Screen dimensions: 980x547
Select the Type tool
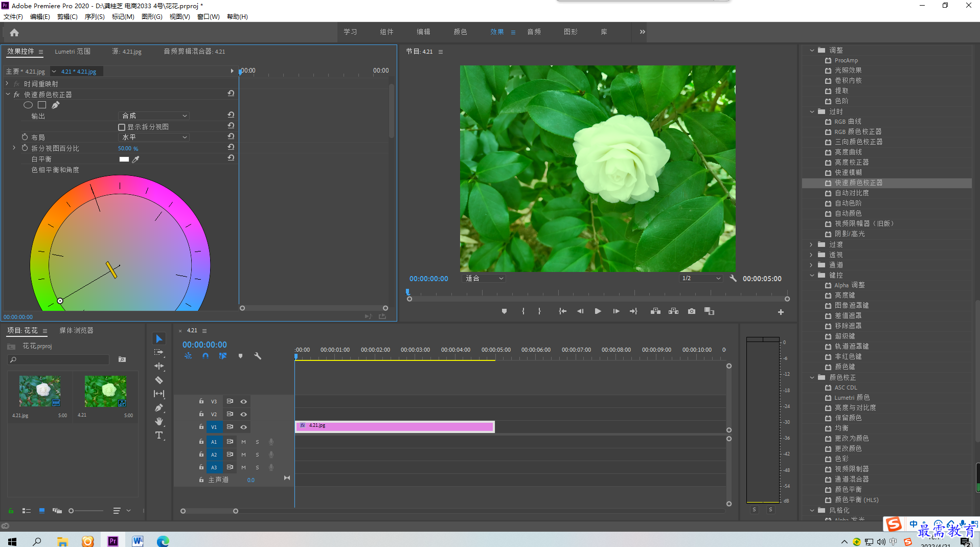[x=159, y=435]
